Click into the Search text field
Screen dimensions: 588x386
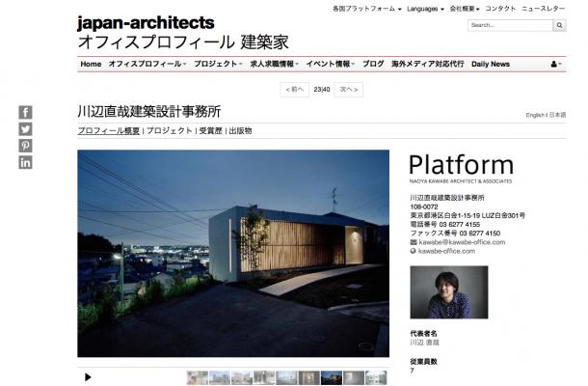[510, 25]
